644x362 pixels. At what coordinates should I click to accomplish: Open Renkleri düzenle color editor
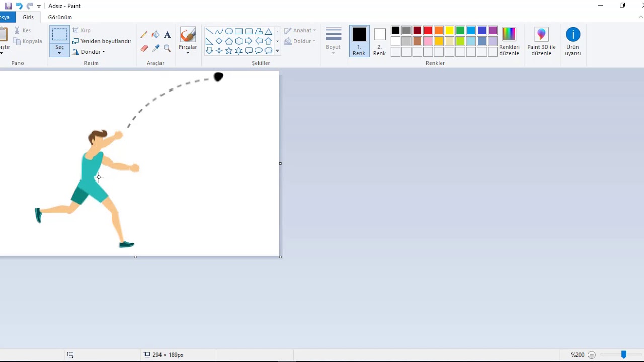509,41
